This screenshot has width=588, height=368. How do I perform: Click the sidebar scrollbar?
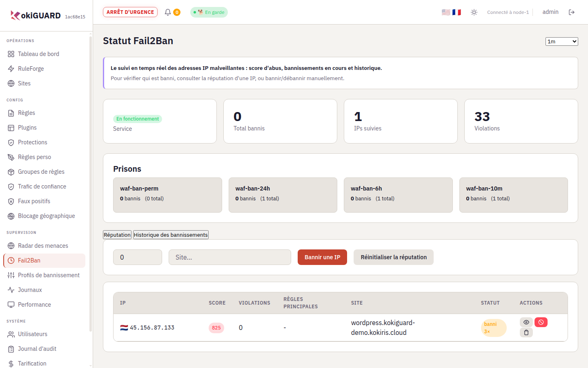[x=90, y=184]
